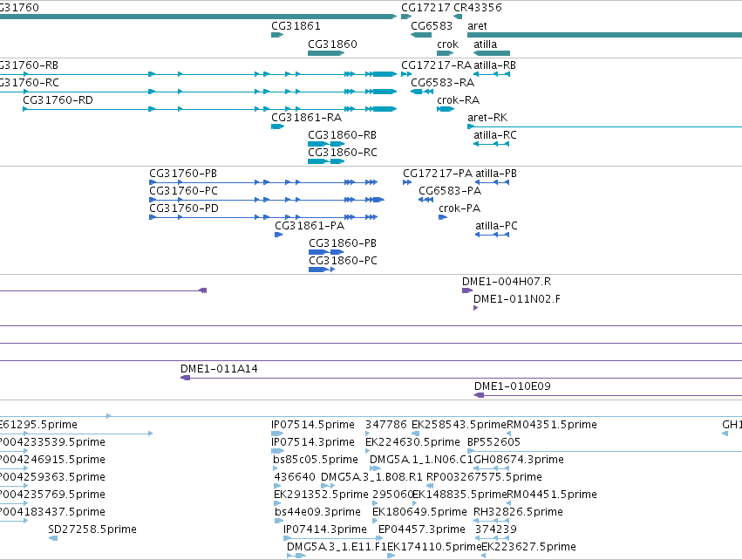This screenshot has width=742, height=560.
Task: Click the GH08674.3prime EST
Action: pyautogui.click(x=491, y=468)
